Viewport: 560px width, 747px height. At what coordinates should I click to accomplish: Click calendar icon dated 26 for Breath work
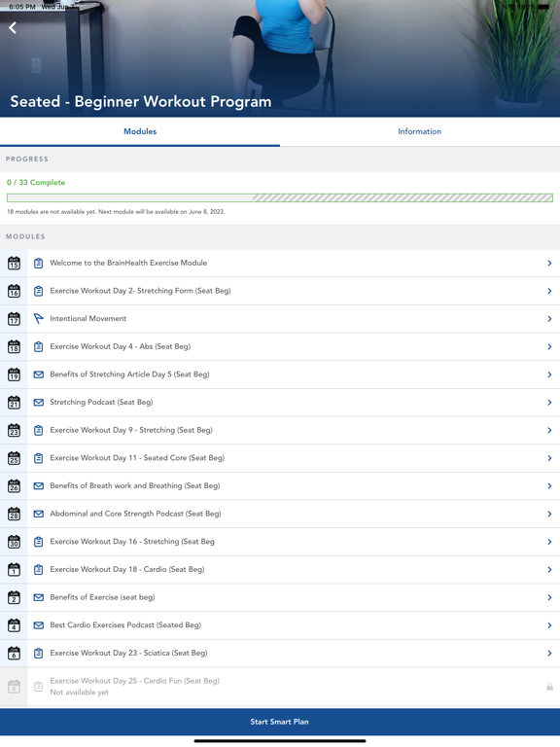[x=14, y=486]
